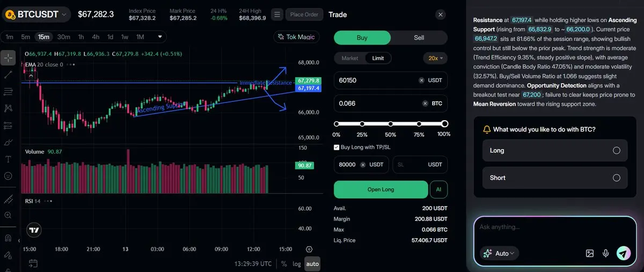The width and height of the screenshot is (644, 272).
Task: Toggle auto scale on chart
Action: 312,263
